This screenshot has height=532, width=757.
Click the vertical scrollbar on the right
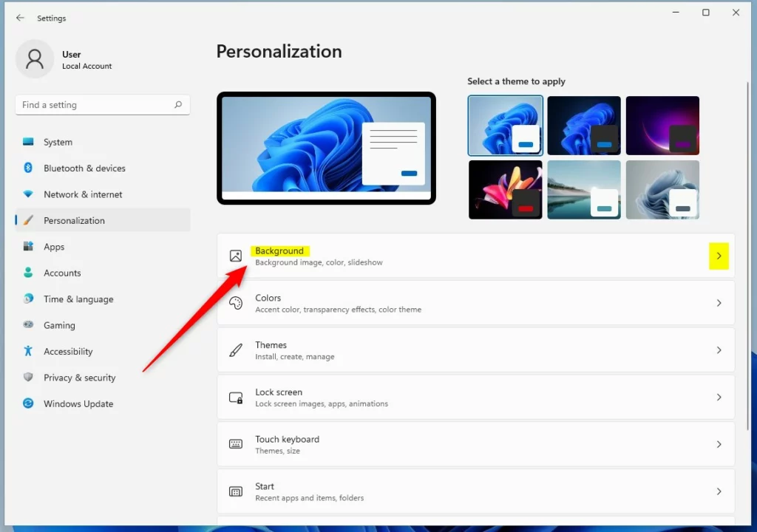click(x=748, y=256)
